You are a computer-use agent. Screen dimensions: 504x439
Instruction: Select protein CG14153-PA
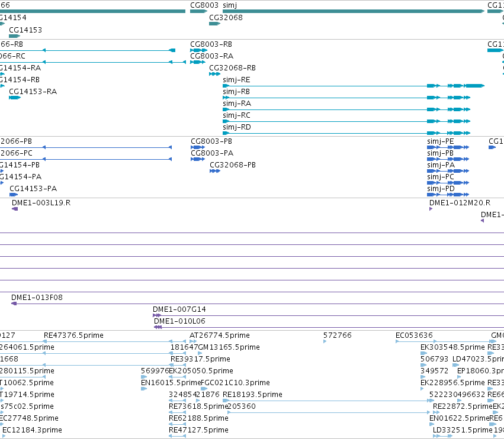(14, 195)
